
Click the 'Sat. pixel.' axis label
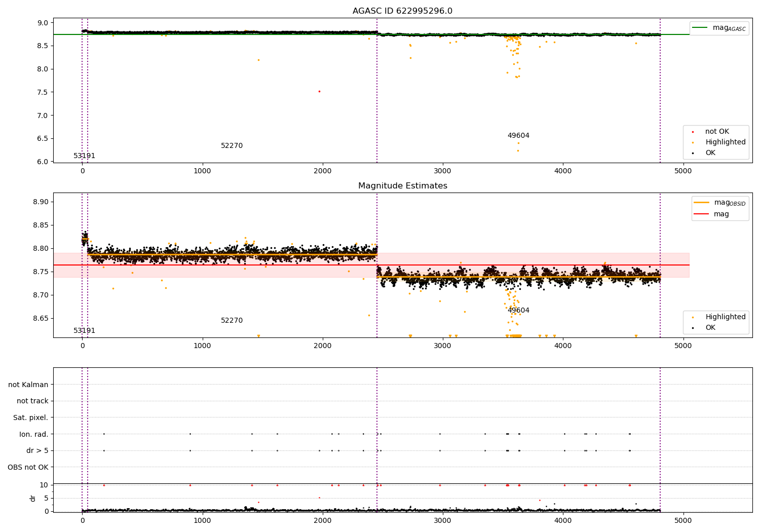(30, 417)
